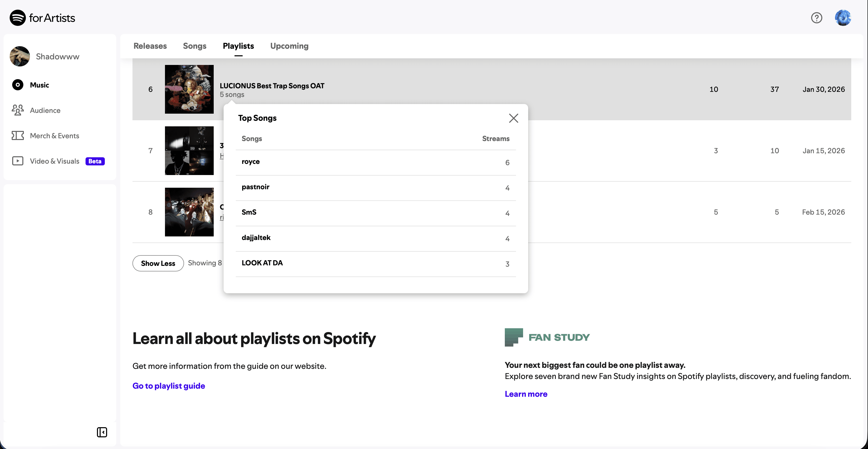Open the user account avatar menu
The width and height of the screenshot is (868, 449).
[843, 18]
